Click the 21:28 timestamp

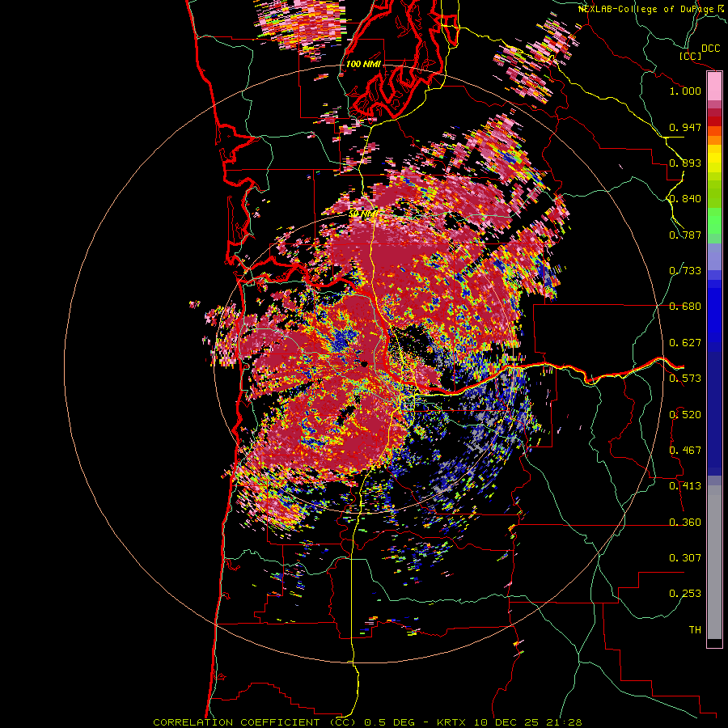tap(564, 722)
